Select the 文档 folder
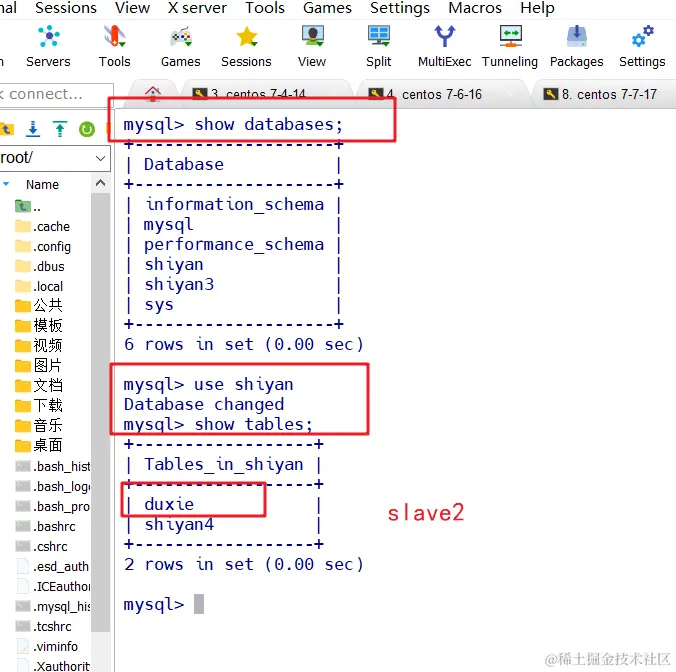The height and width of the screenshot is (672, 676). (38, 385)
